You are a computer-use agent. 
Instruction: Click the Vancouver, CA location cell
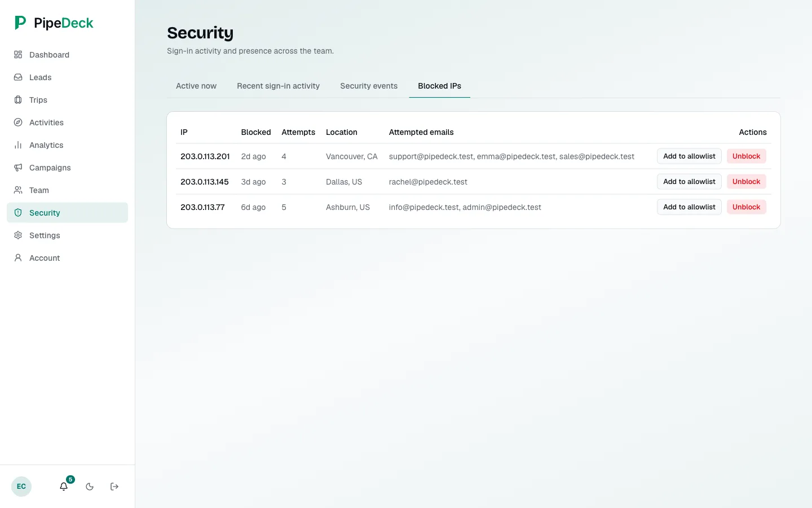coord(352,156)
